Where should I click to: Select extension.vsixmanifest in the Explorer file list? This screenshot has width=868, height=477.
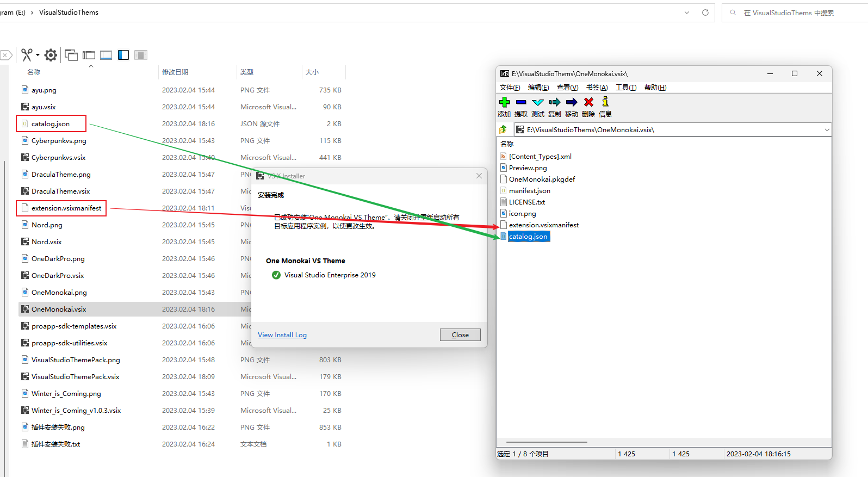[x=66, y=208]
